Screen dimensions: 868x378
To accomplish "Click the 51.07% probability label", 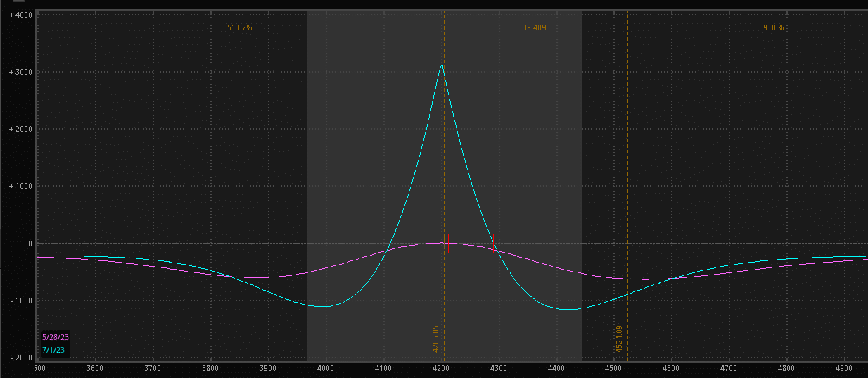I will pos(239,27).
